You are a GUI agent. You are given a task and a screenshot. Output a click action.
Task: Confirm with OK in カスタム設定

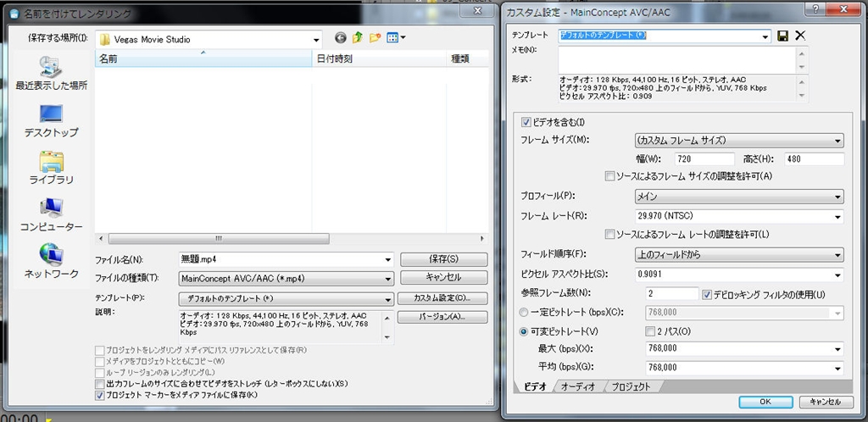tap(765, 402)
